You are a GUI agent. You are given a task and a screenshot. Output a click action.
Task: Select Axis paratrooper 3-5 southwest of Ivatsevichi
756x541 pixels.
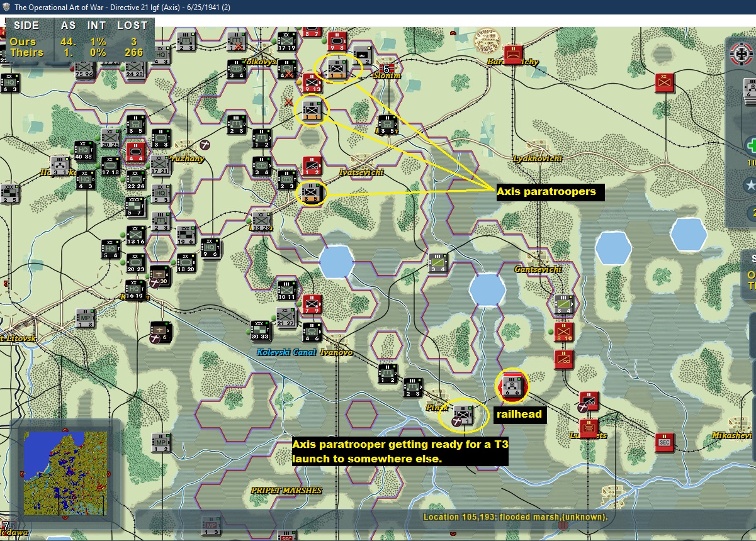[x=312, y=193]
